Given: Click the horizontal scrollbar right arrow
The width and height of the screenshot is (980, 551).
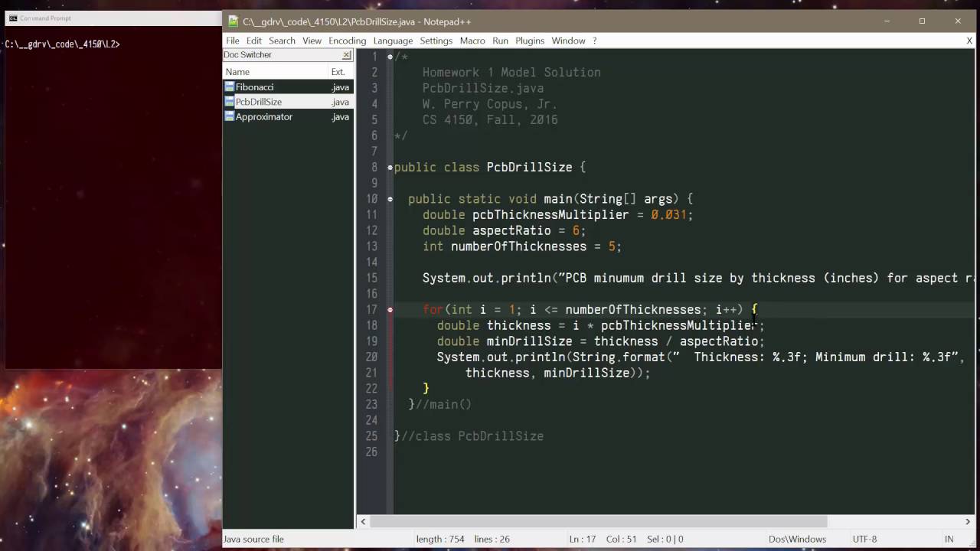Looking at the screenshot, I should 968,521.
